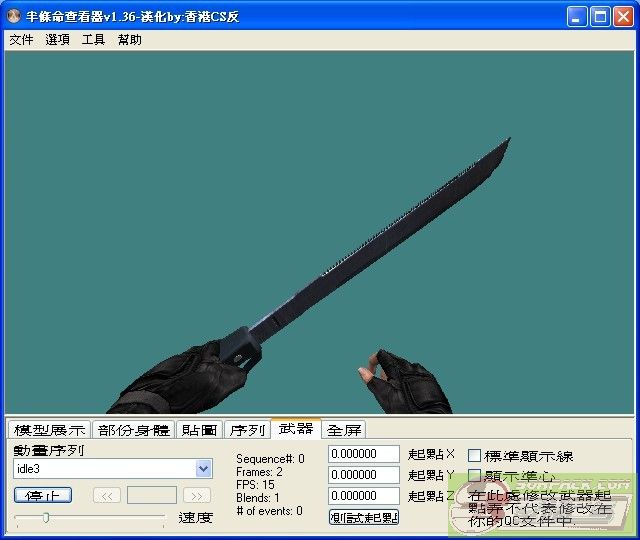Click the 'Sequence#: 0' text
The image size is (640, 540).
coord(270,459)
